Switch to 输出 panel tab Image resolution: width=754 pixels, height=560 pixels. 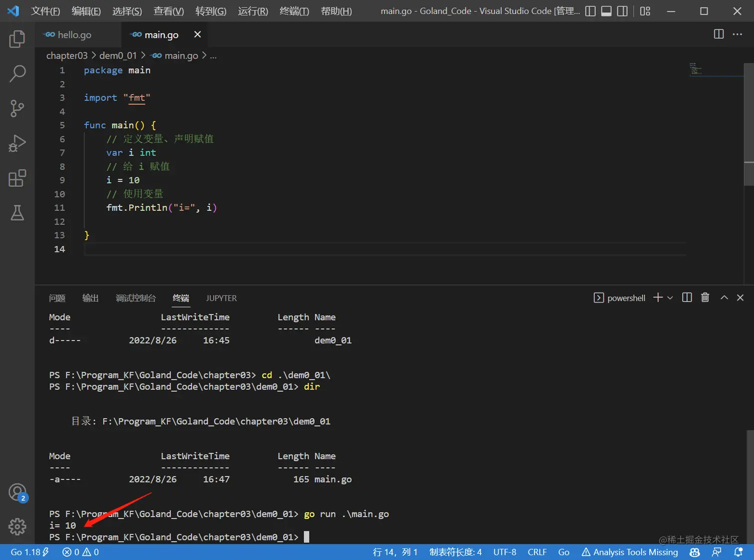[90, 298]
